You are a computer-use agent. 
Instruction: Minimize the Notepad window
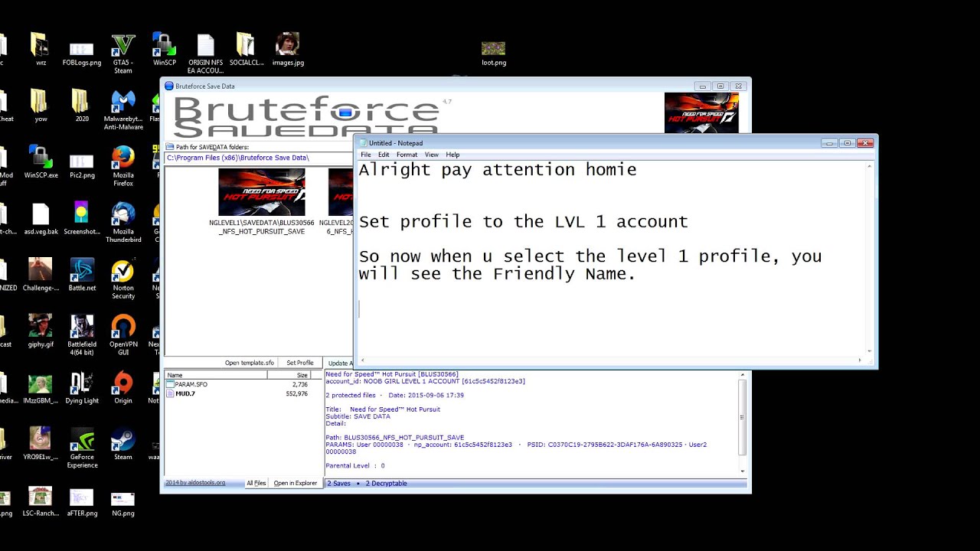click(829, 143)
